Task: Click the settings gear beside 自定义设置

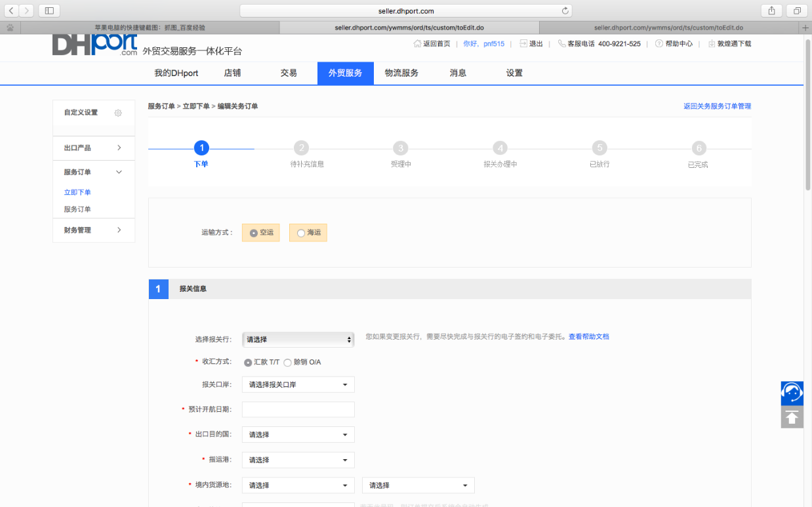Action: [x=118, y=113]
